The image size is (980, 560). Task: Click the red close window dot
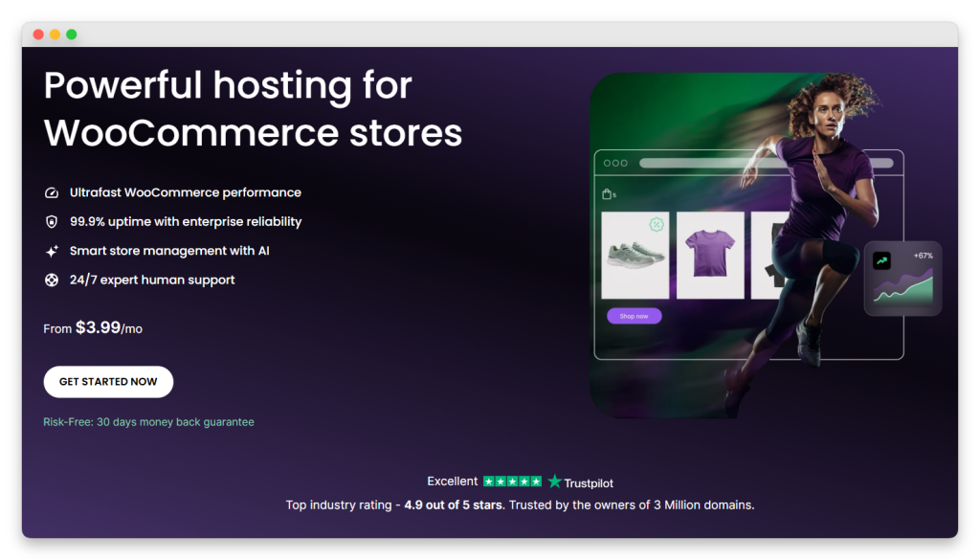pos(38,34)
